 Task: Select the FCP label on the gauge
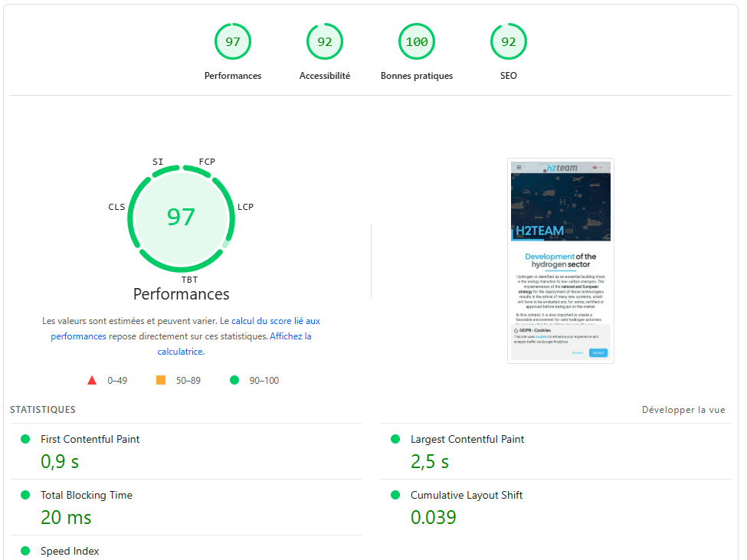207,162
